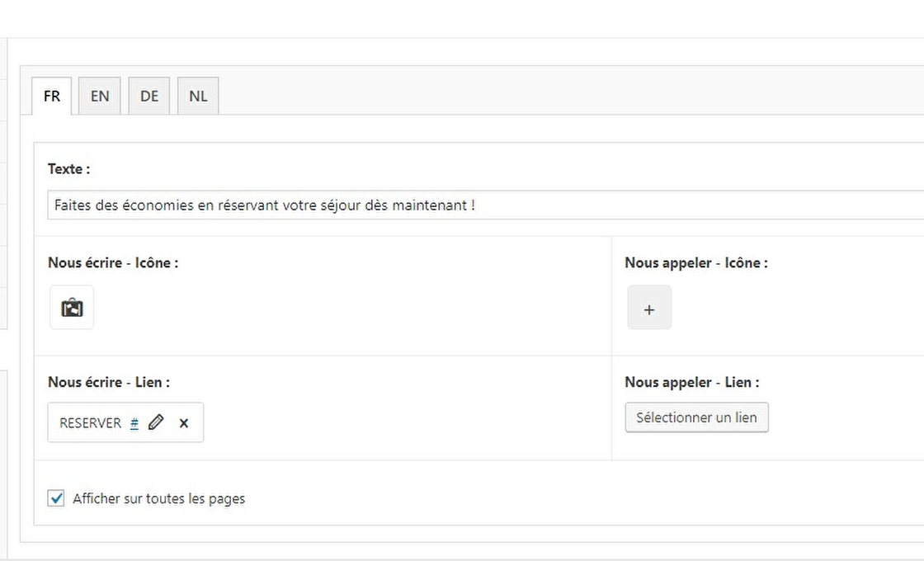Edit the RESERVER link with the pencil
924x561 pixels.
[156, 422]
